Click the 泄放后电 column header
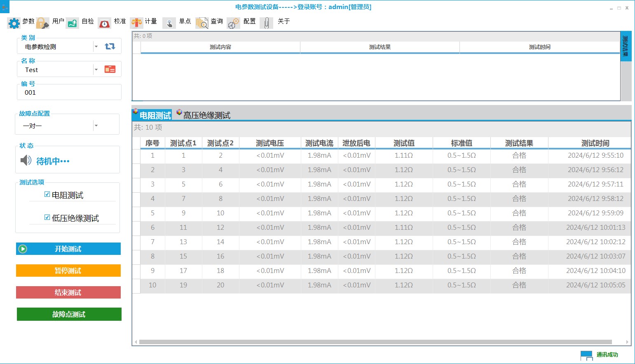Viewport: 635px width, 364px height. coord(356,143)
